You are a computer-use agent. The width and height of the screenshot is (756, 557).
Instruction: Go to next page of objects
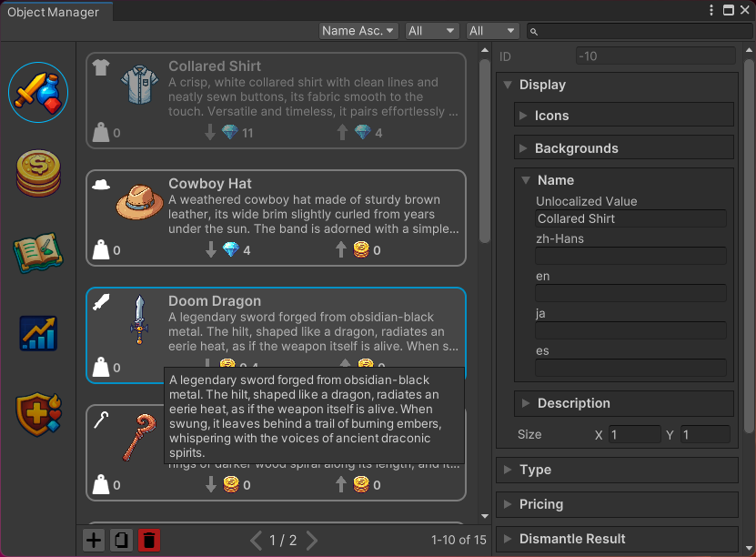312,541
